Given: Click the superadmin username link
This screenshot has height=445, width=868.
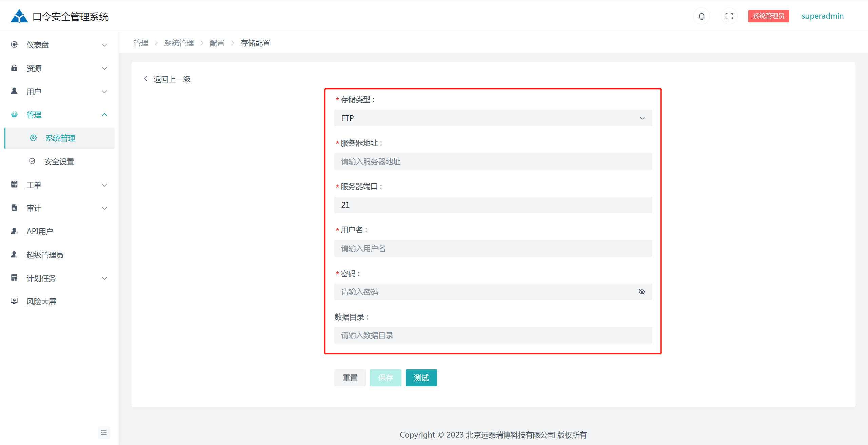Looking at the screenshot, I should point(822,16).
